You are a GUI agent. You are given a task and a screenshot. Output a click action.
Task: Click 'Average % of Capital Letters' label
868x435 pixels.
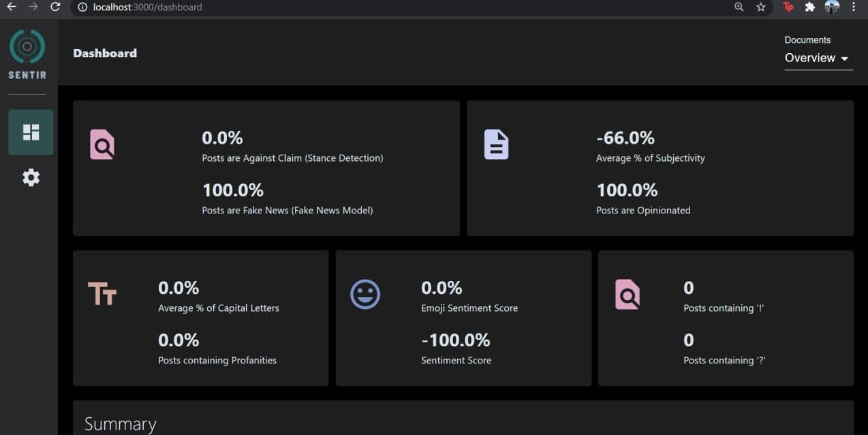pos(219,308)
